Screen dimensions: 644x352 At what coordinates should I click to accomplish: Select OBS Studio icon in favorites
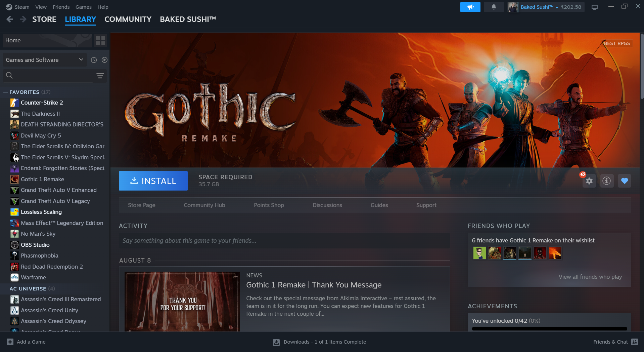(x=14, y=245)
